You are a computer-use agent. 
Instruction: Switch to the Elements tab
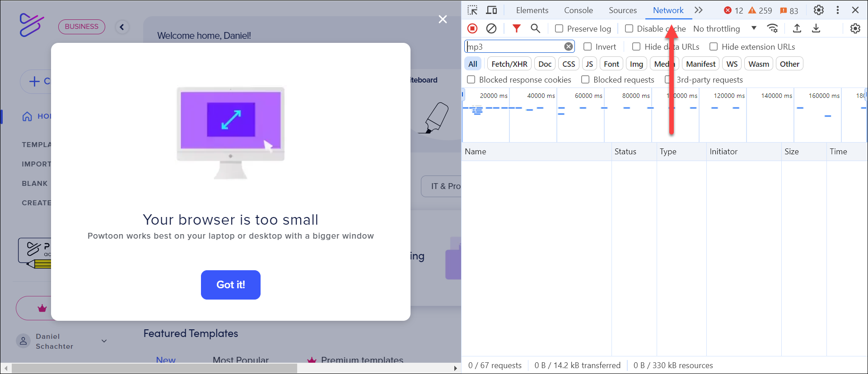(x=532, y=10)
